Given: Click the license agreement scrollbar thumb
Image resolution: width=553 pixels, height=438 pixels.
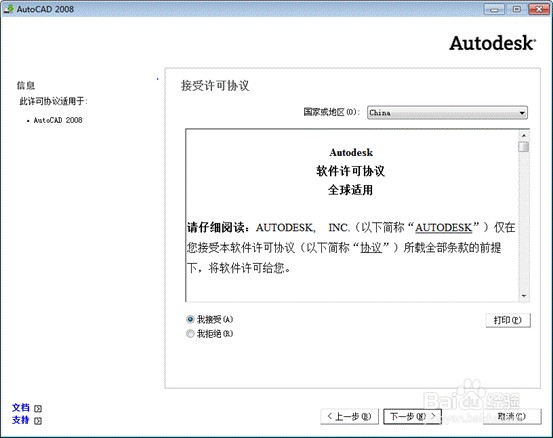Looking at the screenshot, I should [x=524, y=146].
